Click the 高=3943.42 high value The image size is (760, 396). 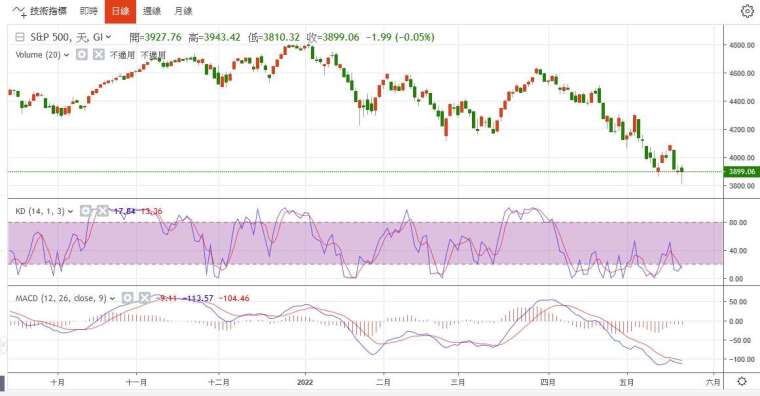point(215,37)
